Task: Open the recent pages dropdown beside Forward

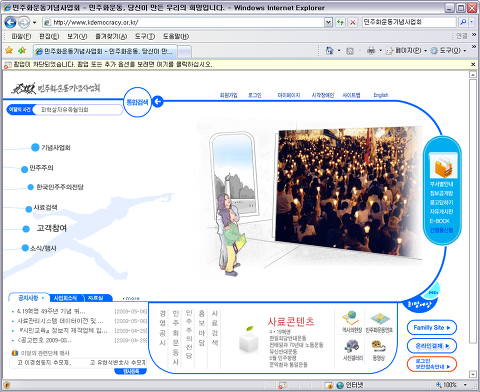Action: 34,23
